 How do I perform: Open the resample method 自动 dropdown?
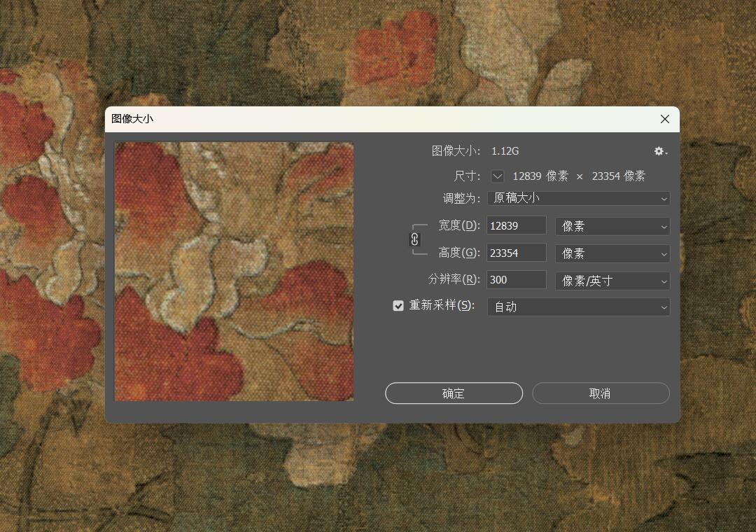coord(579,307)
